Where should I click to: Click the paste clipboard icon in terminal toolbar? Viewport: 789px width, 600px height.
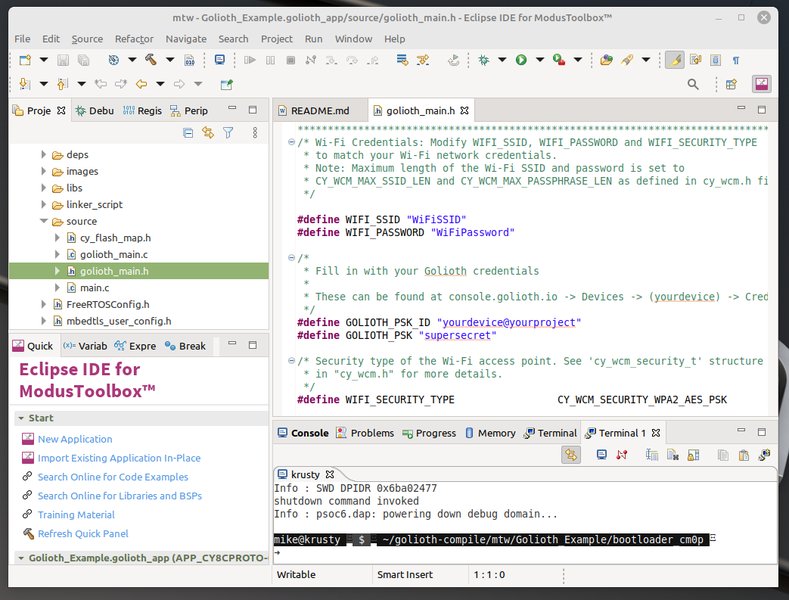pyautogui.click(x=744, y=455)
